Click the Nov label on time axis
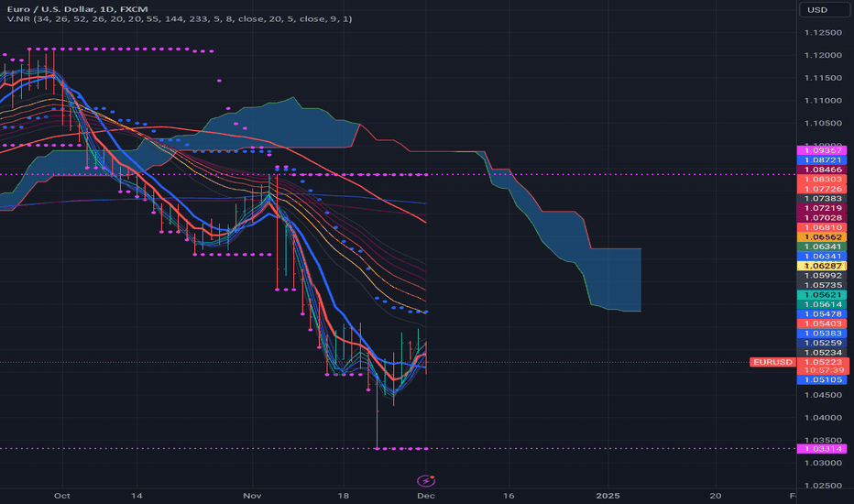 tap(252, 496)
